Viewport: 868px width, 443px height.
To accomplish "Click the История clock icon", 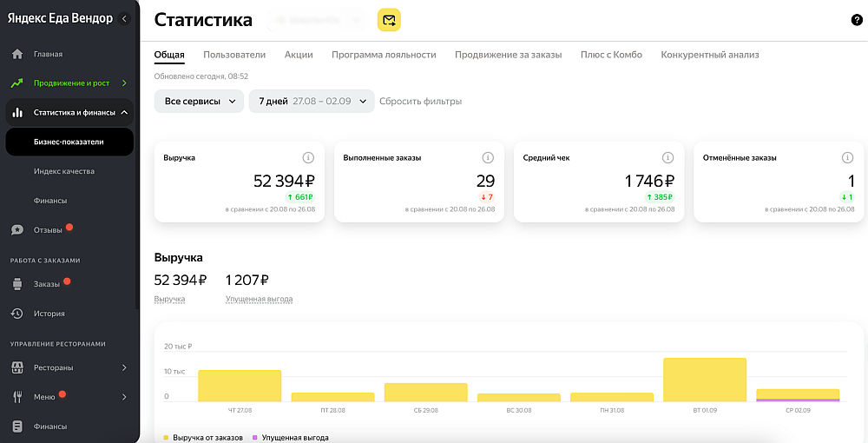I will [x=17, y=314].
